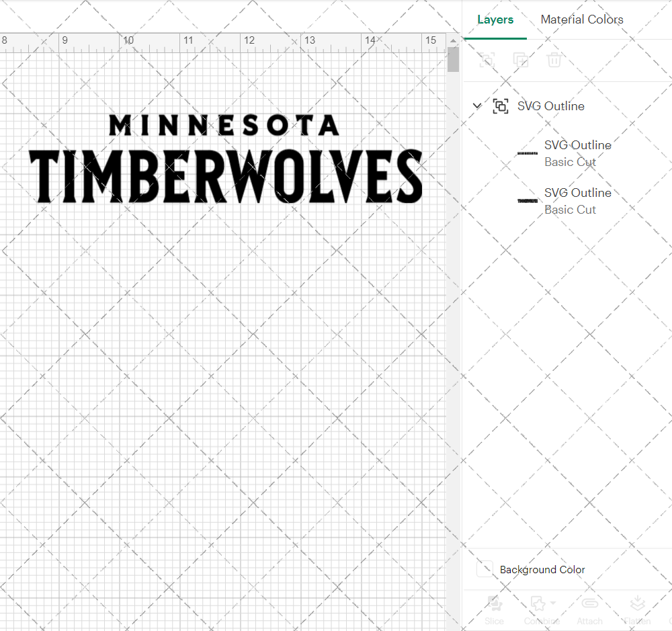Collapse the SVG Outline group chevron

click(476, 106)
